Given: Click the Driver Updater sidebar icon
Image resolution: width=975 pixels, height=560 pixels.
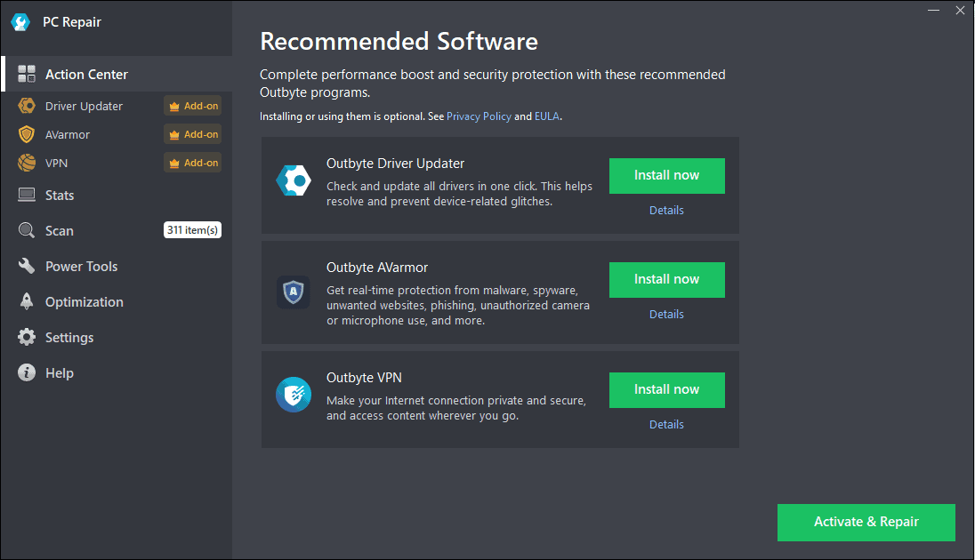Looking at the screenshot, I should click(x=27, y=106).
